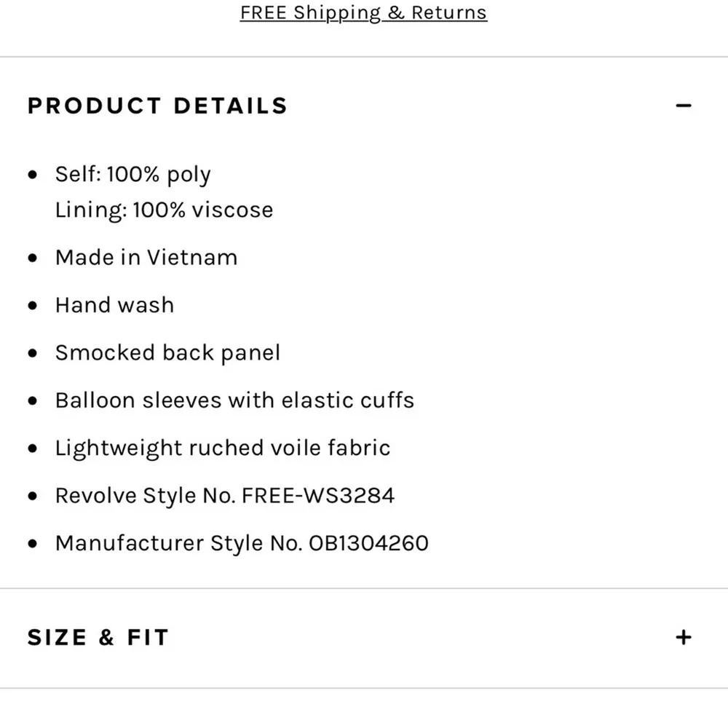The width and height of the screenshot is (728, 728).
Task: Click the bullet next to "Hand wash"
Action: (32, 306)
